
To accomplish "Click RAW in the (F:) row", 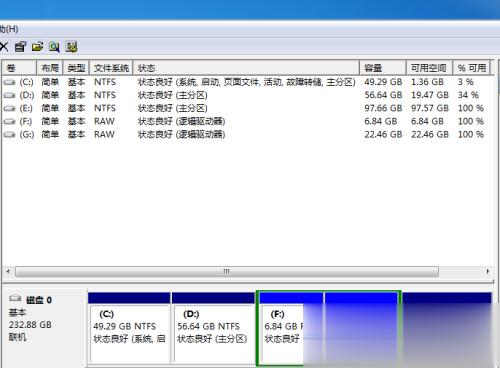I will tap(104, 121).
